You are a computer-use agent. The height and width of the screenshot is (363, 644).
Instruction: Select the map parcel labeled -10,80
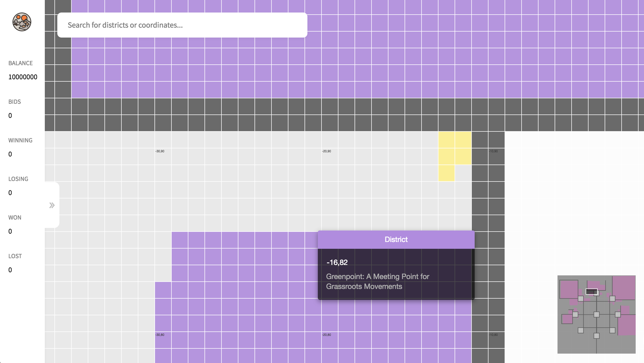point(497,340)
